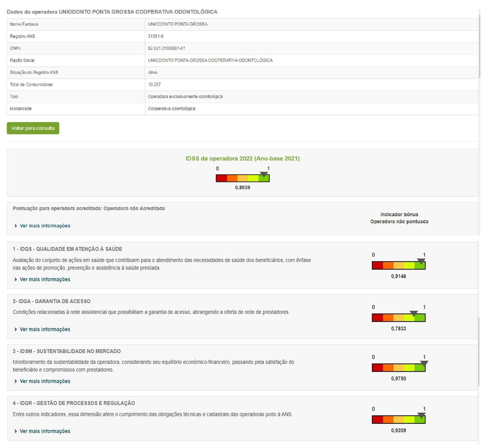Click the overall IDSS 0,8939 score bar
Viewport: 484px width, 448px height.
243,178
